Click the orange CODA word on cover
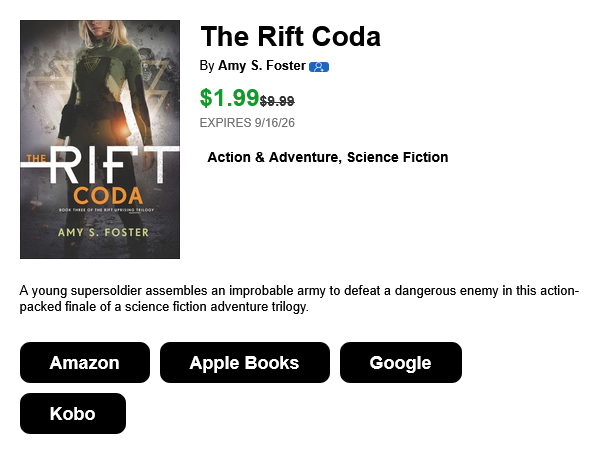 pyautogui.click(x=108, y=196)
